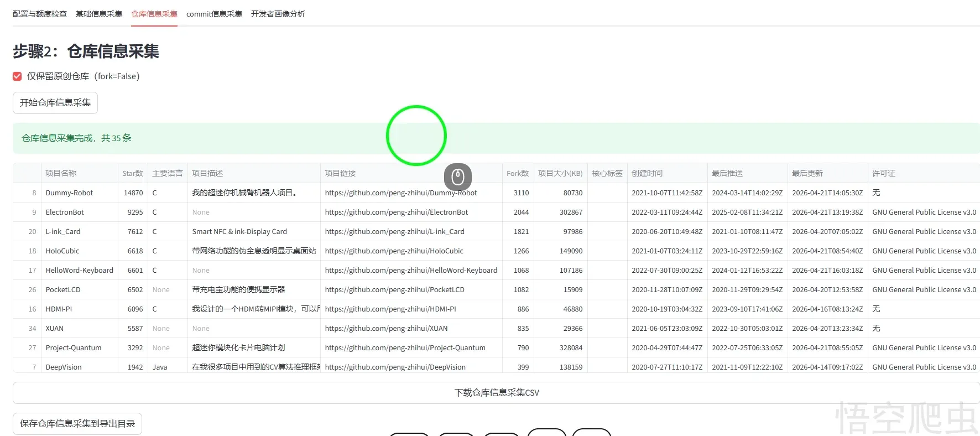This screenshot has width=980, height=436.
Task: Open the HoloCubic GitHub link cell
Action: [x=394, y=251]
